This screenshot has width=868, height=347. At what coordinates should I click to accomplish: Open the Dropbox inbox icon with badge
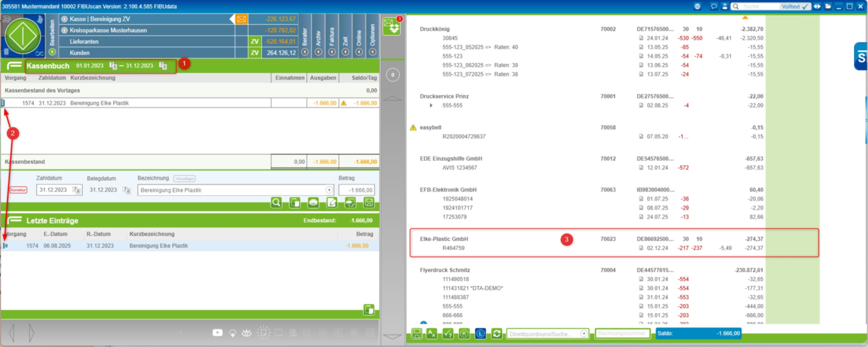click(x=393, y=26)
